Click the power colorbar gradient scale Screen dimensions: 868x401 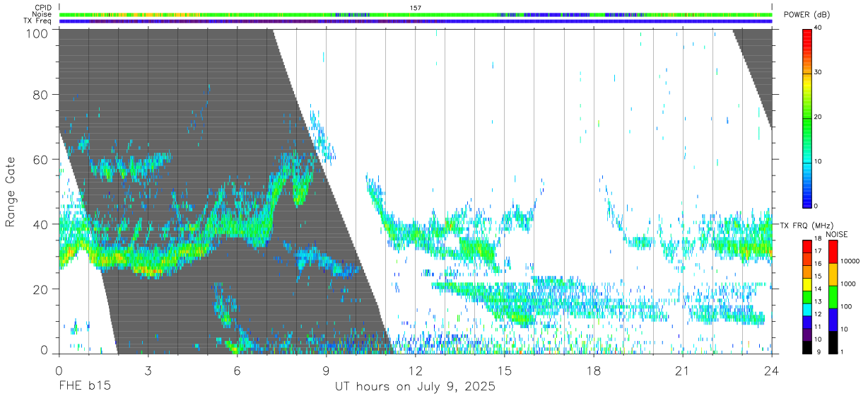pos(807,117)
